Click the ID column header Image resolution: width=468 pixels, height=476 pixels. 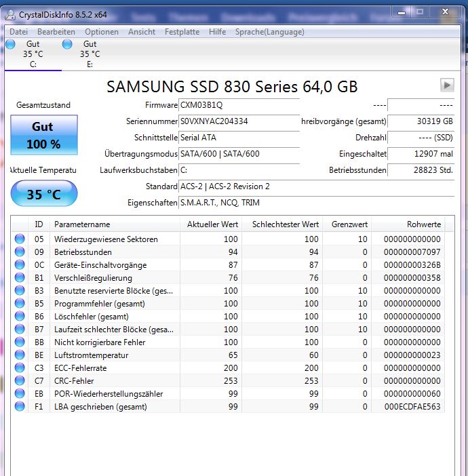[39, 224]
